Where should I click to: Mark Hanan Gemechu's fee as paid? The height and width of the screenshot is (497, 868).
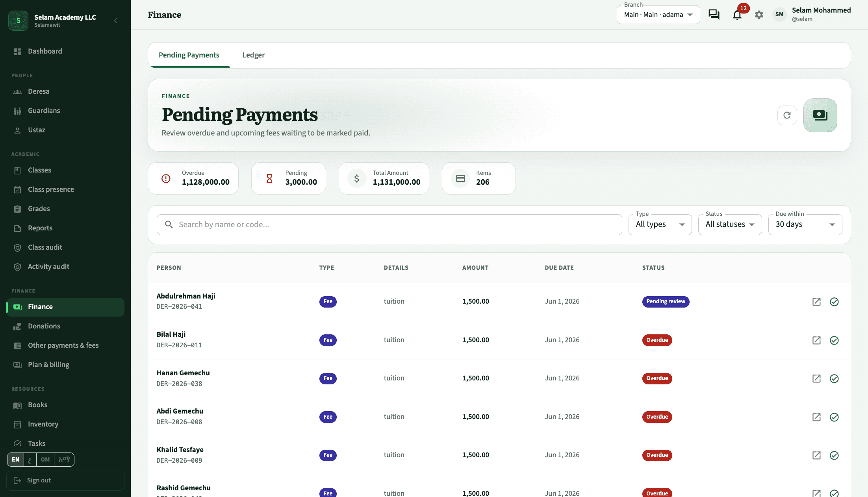tap(834, 378)
